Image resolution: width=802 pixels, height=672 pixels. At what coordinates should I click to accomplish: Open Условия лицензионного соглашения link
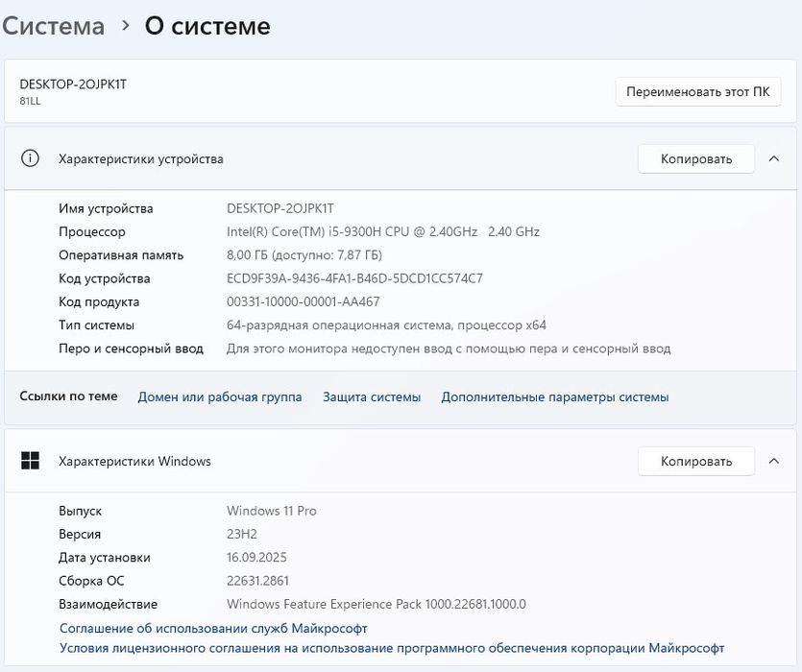pos(392,648)
